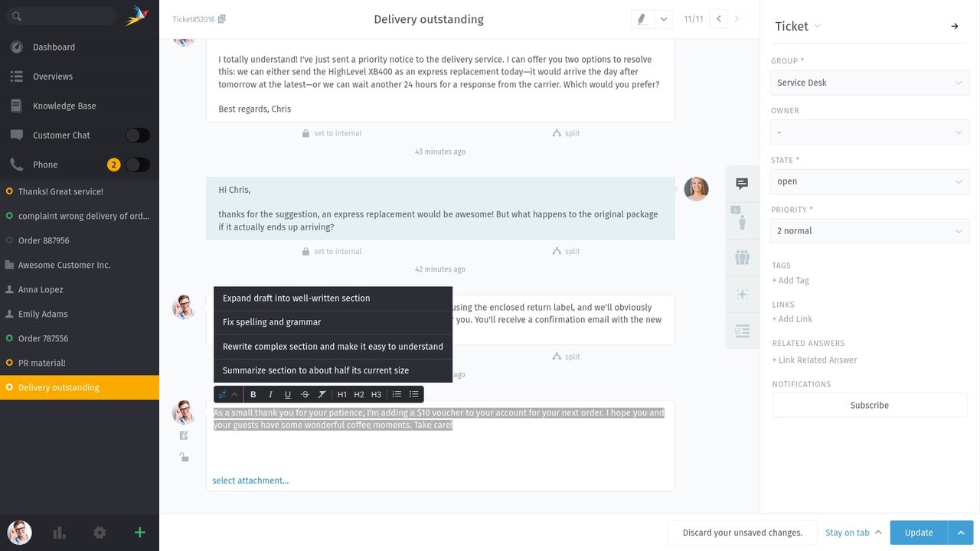Subscribe to ticket notifications
Screen dimensions: 980x551
point(869,405)
